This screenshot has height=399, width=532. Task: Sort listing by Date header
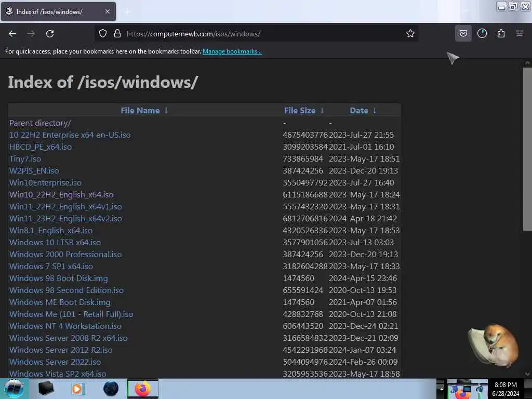point(359,111)
